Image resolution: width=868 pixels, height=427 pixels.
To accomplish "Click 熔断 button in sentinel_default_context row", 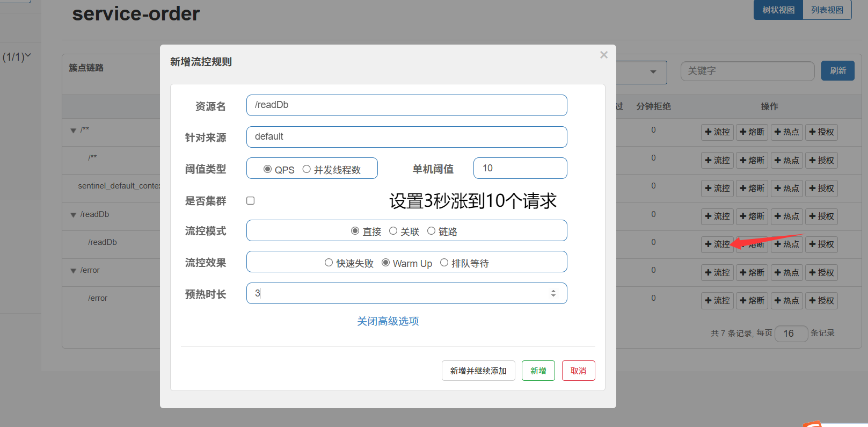I will coord(752,189).
